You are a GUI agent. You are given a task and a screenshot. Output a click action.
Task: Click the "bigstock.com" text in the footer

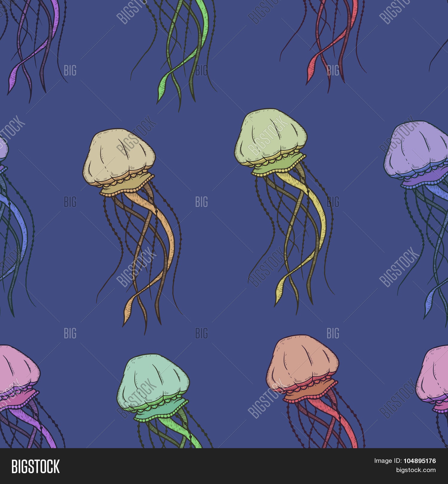click(416, 470)
